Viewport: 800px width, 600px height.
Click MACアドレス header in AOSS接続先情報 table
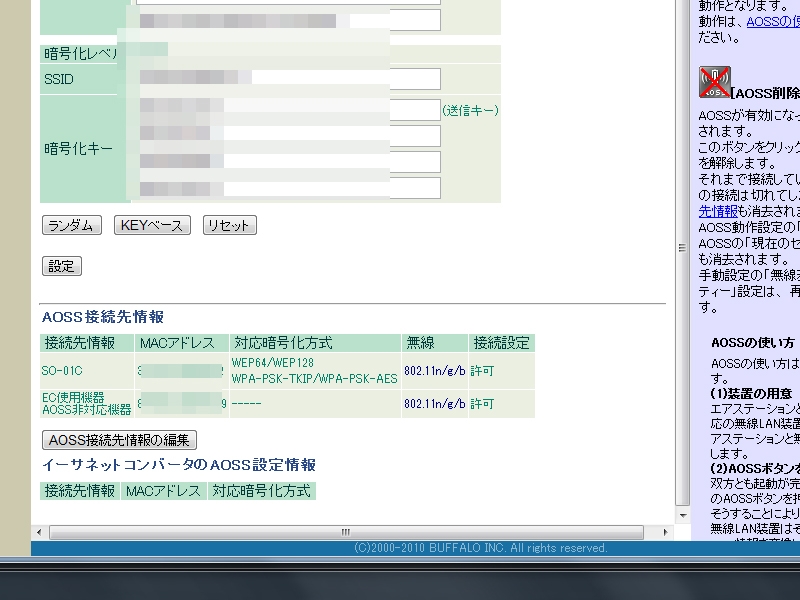tap(182, 343)
